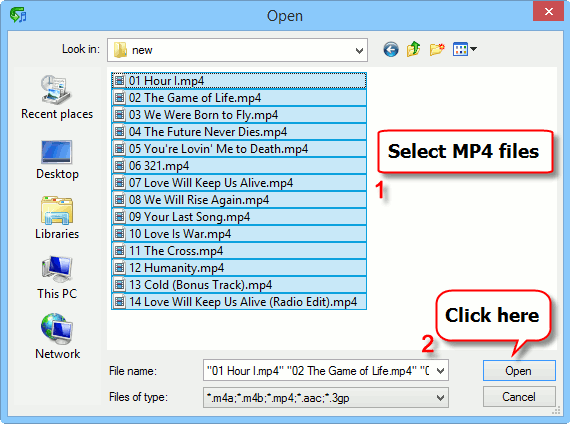Expand the File name dropdown arrow
The image size is (570, 424).
(x=440, y=371)
